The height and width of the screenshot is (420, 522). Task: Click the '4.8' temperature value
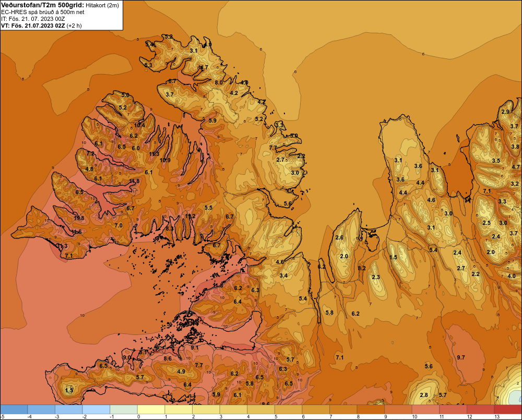(89, 169)
